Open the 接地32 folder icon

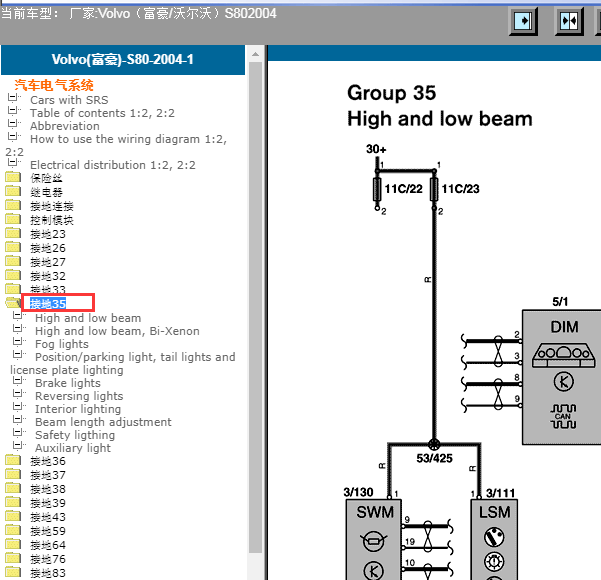tap(13, 276)
